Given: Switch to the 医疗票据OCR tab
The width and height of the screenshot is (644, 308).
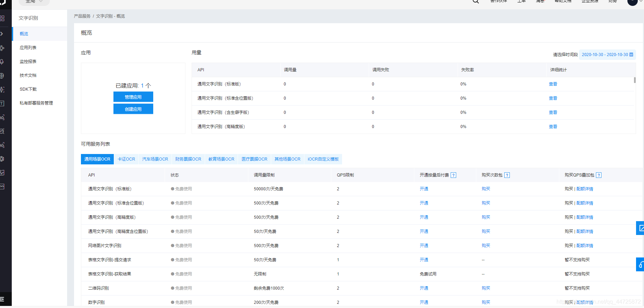Looking at the screenshot, I should 255,159.
